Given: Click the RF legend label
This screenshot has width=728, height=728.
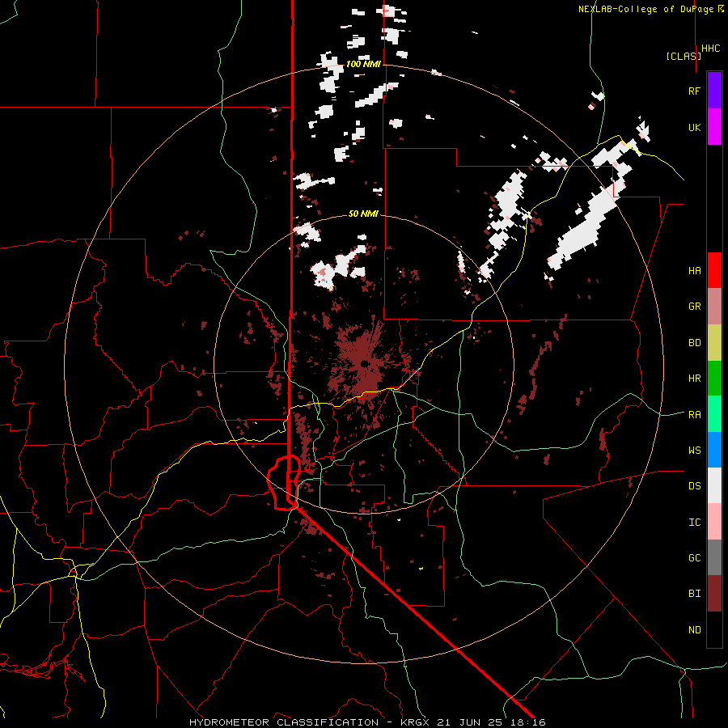Looking at the screenshot, I should click(x=694, y=91).
